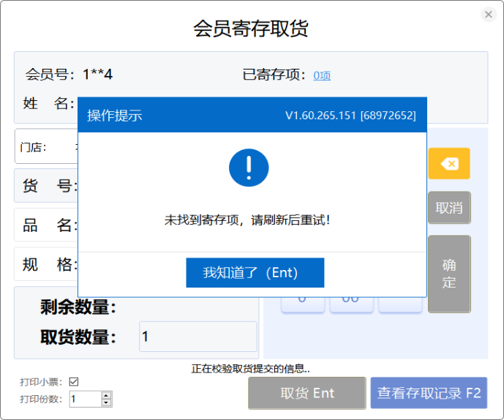Open 查看存取记录 F2 records
504x420 pixels.
pyautogui.click(x=429, y=393)
